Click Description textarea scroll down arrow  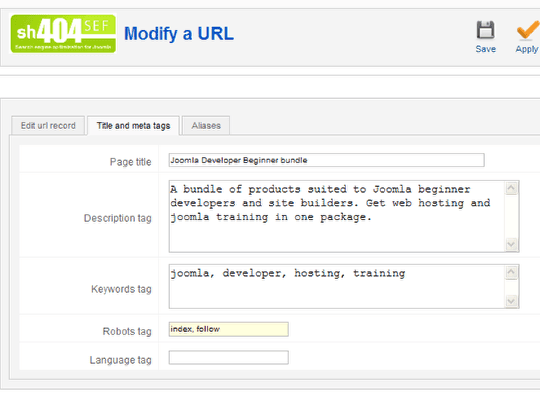(511, 244)
